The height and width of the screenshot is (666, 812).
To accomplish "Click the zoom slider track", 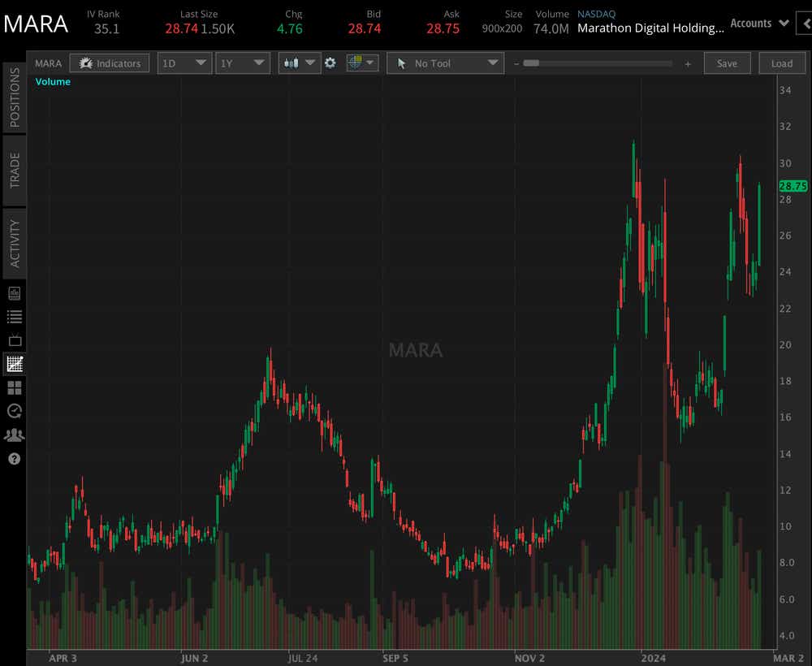I will pos(598,63).
